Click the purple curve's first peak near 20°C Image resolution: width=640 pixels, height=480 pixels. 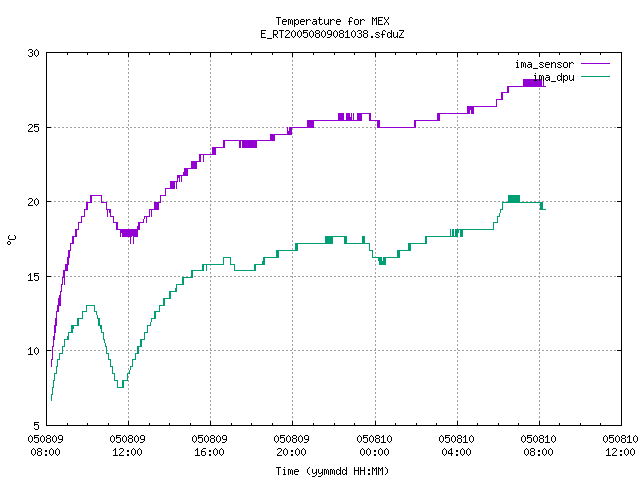[x=96, y=196]
